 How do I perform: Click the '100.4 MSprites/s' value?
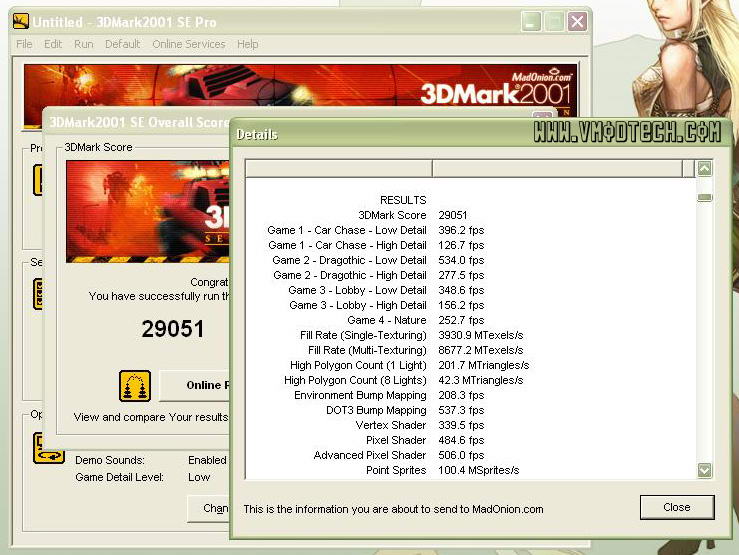tap(478, 471)
